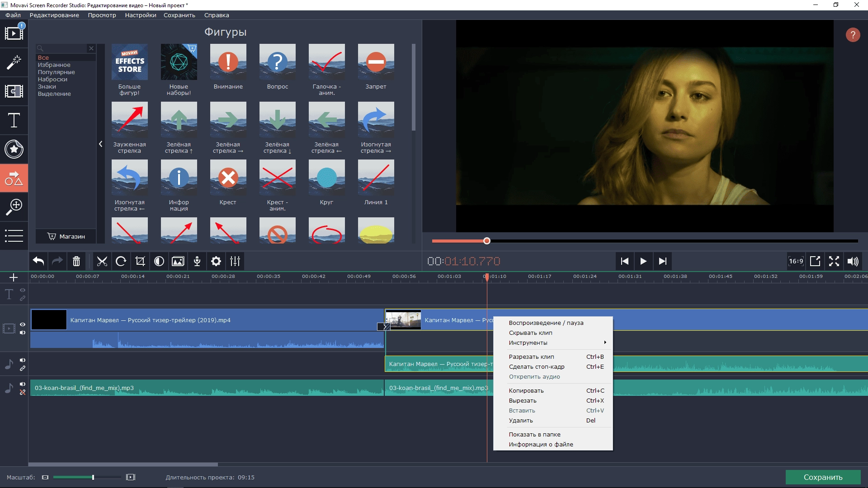868x488 pixels.
Task: Mute the video track audio
Action: [23, 333]
